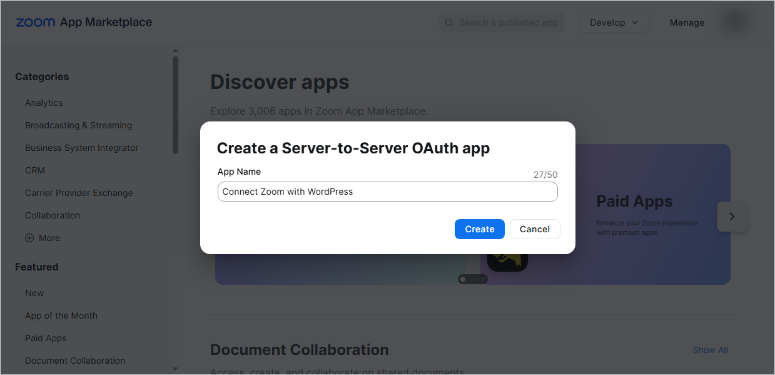The image size is (775, 375).
Task: Open App of the Month
Action: (61, 316)
